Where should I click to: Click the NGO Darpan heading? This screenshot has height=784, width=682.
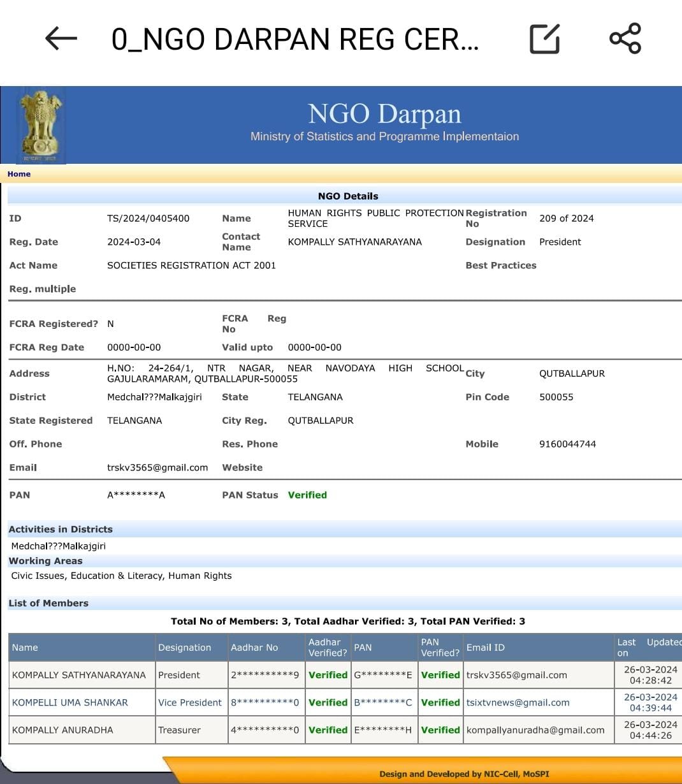point(384,114)
